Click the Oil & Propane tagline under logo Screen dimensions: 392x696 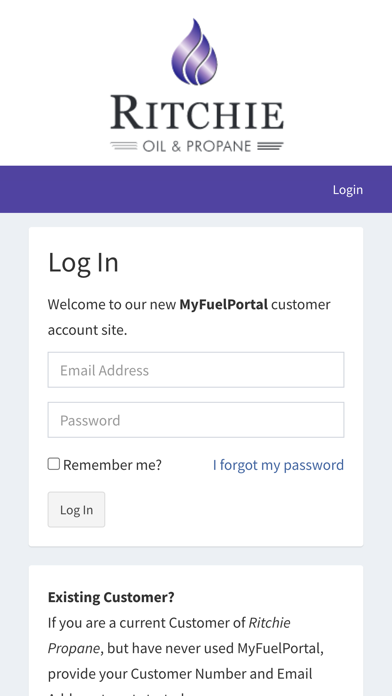pyautogui.click(x=197, y=146)
